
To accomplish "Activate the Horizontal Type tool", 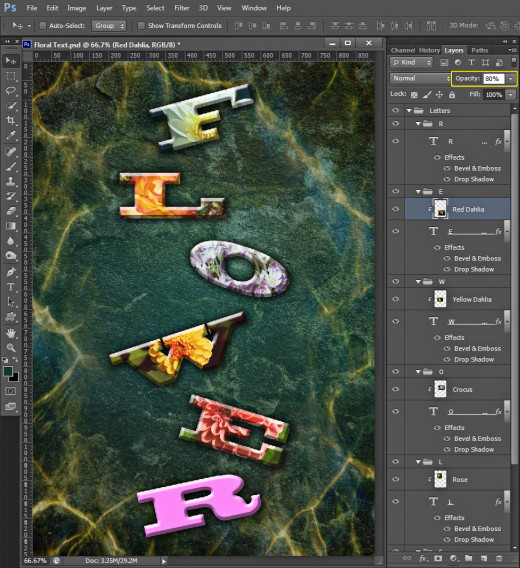I will [11, 287].
